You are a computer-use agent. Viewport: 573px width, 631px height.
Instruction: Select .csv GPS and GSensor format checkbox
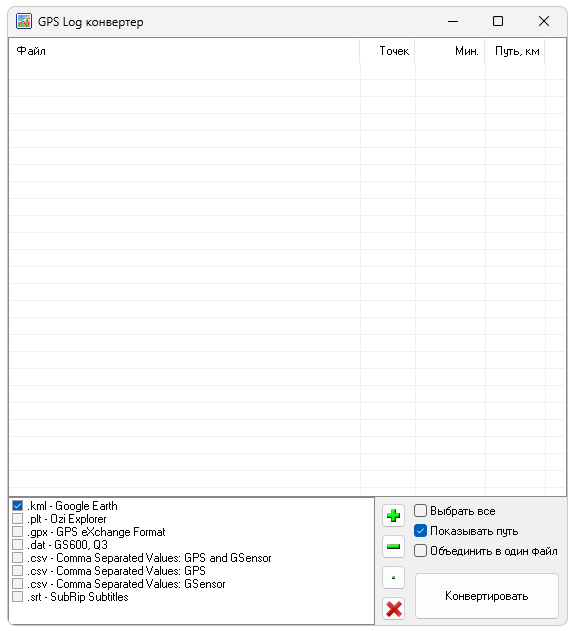18,558
